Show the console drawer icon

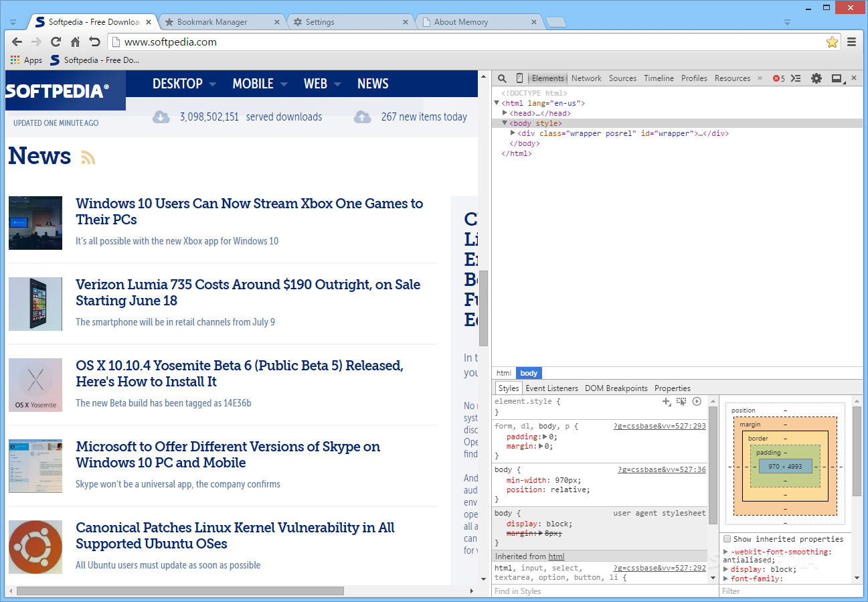[x=796, y=78]
